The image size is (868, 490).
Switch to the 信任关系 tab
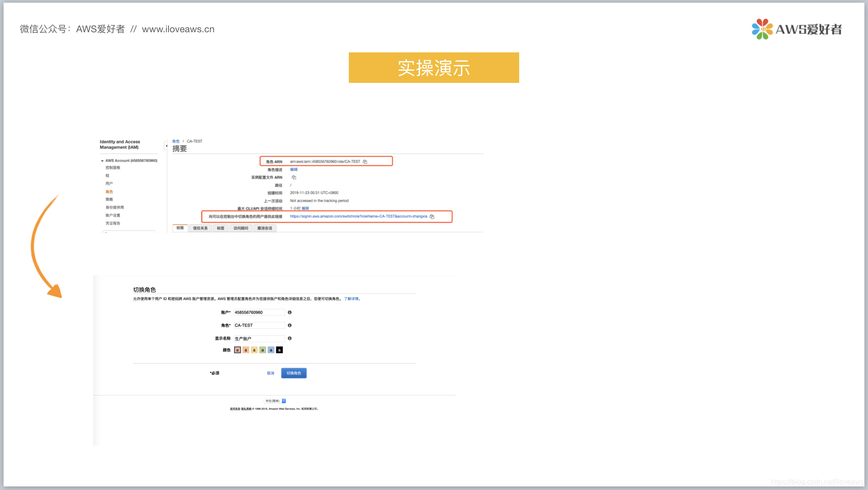(200, 228)
